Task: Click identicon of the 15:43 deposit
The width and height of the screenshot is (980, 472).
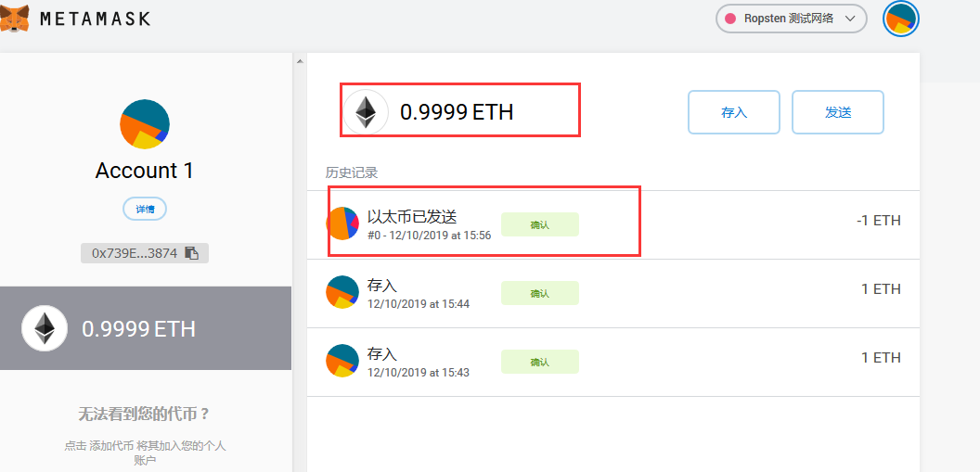Action: pos(342,360)
